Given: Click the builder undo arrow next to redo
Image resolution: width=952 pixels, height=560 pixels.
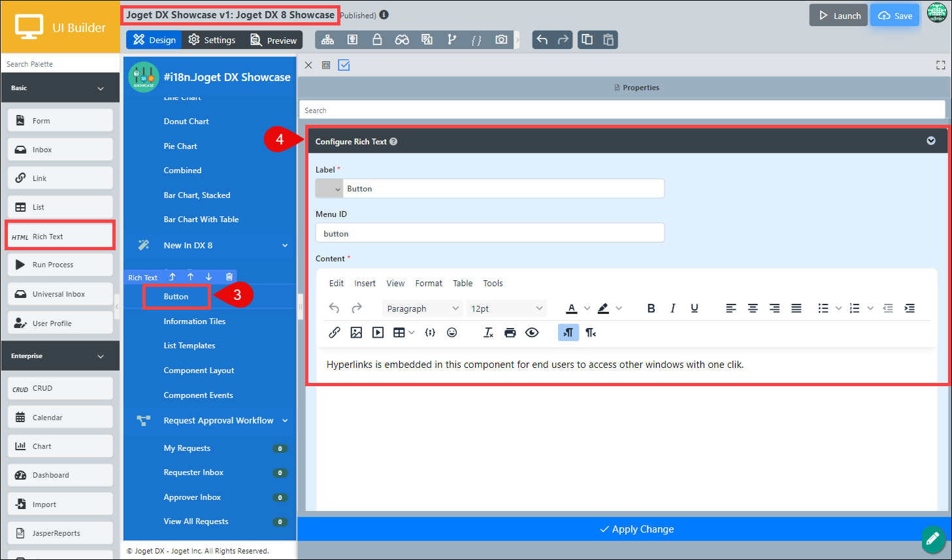Looking at the screenshot, I should (542, 40).
